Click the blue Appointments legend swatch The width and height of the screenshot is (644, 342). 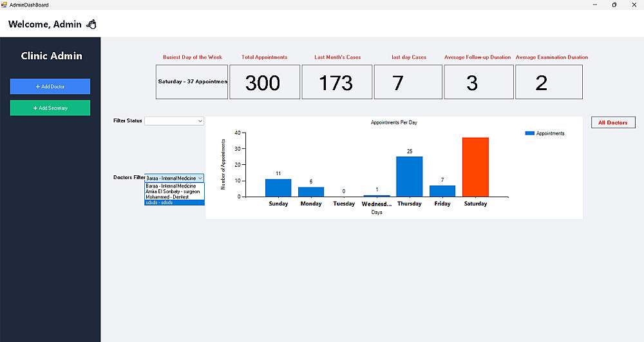529,133
